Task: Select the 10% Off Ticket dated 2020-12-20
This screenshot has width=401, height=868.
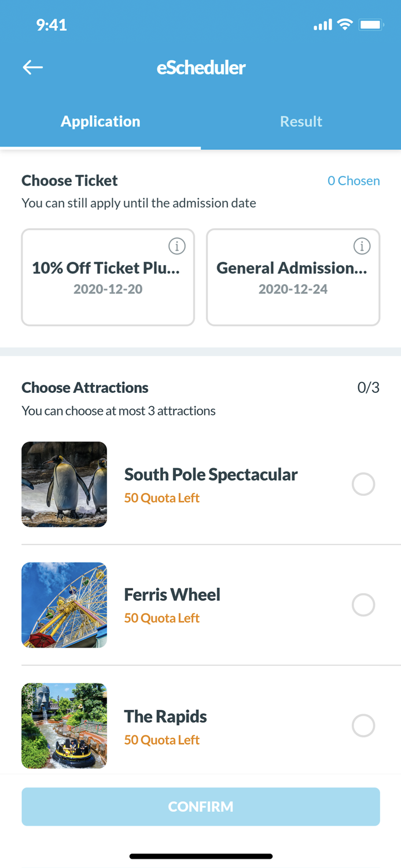Action: 108,278
